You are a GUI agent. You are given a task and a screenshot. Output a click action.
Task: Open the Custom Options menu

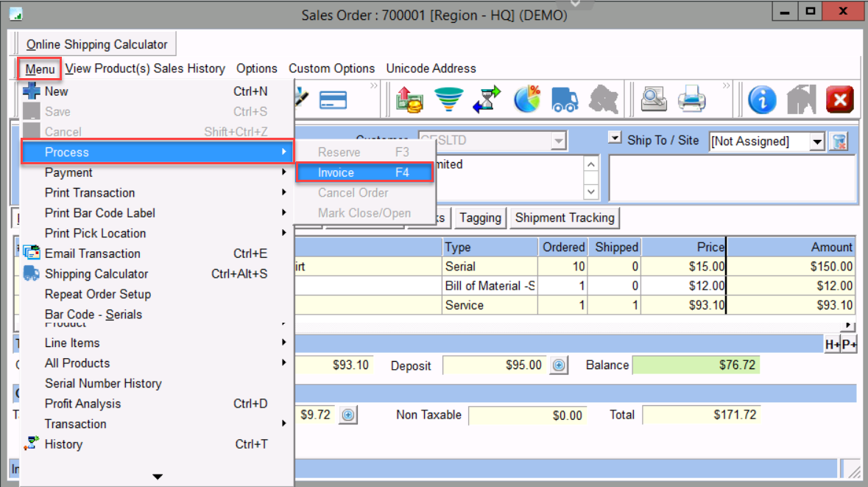tap(331, 69)
